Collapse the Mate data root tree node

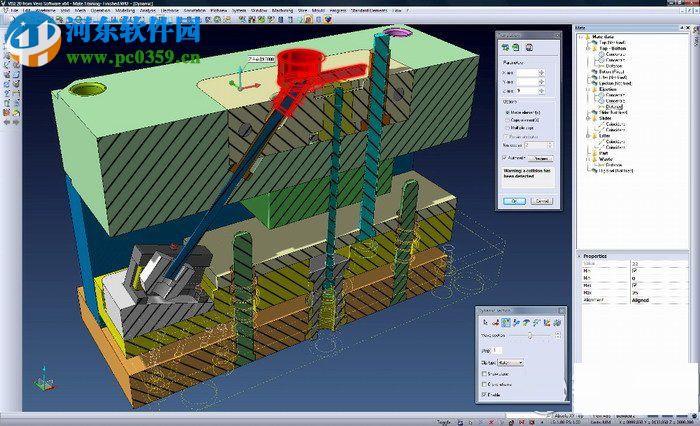pyautogui.click(x=582, y=39)
